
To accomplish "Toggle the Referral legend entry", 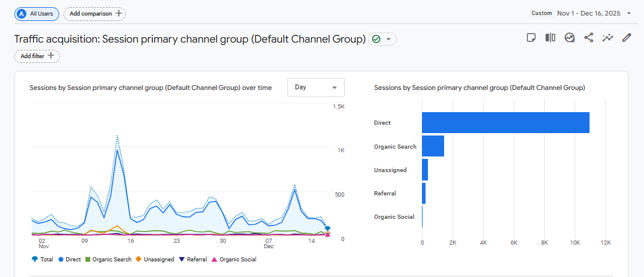I will point(193,260).
